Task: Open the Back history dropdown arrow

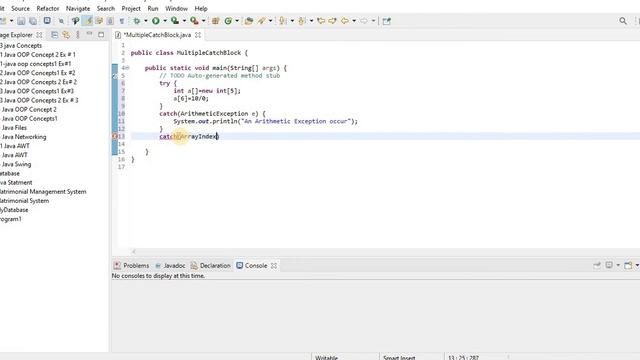Action: click(354, 21)
